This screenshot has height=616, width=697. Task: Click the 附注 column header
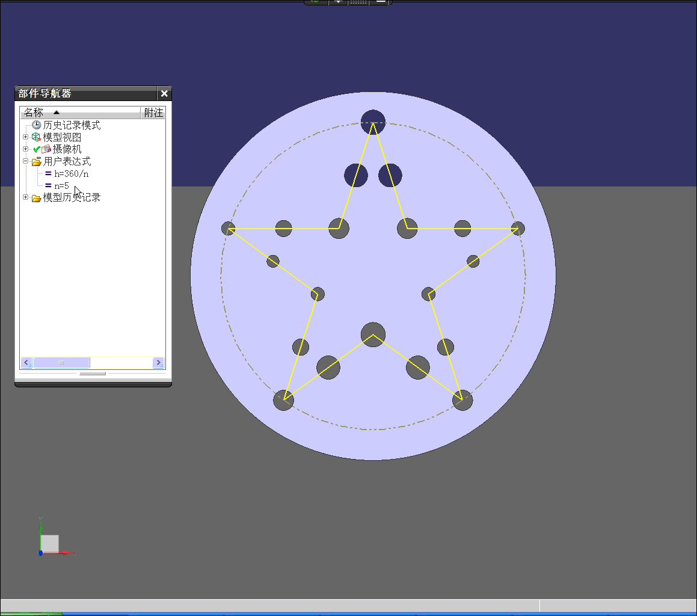153,112
